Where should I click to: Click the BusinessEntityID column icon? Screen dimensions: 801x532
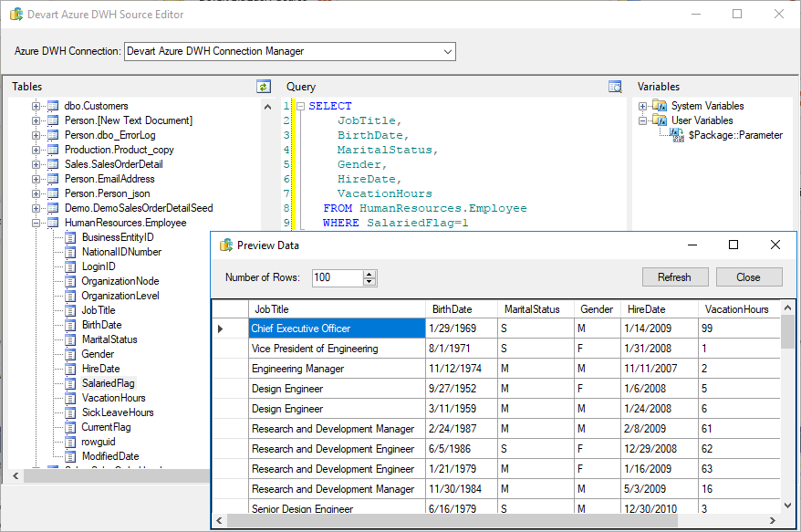click(69, 236)
